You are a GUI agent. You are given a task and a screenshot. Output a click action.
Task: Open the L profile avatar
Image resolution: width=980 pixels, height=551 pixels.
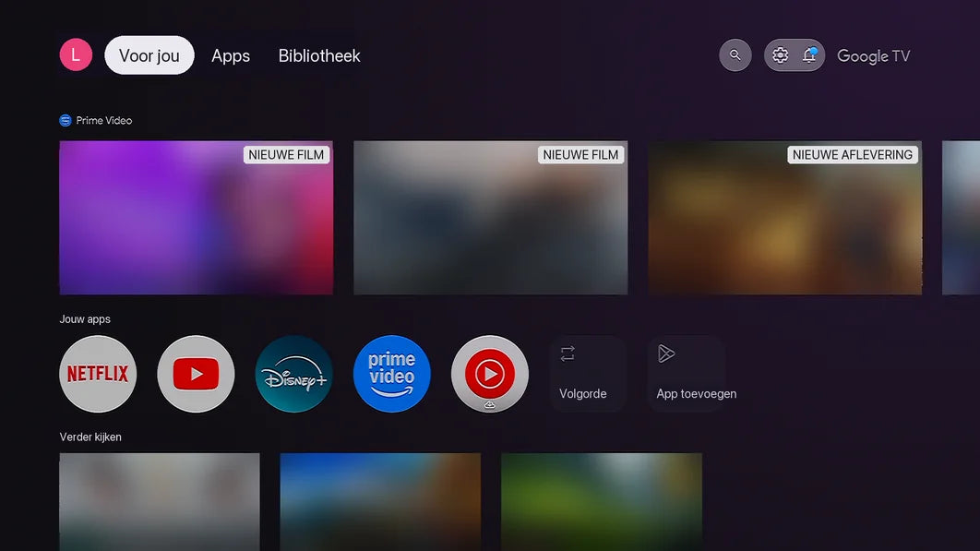pos(76,55)
